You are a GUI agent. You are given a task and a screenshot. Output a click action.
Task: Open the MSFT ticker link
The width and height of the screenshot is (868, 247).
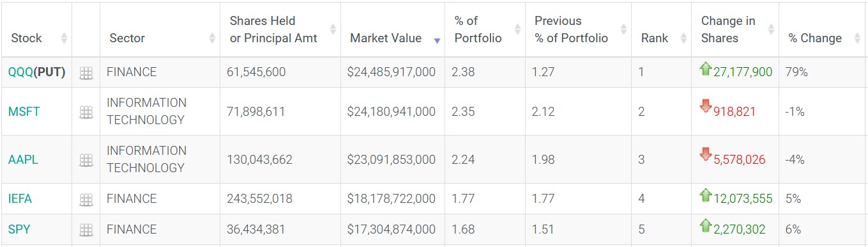[24, 111]
